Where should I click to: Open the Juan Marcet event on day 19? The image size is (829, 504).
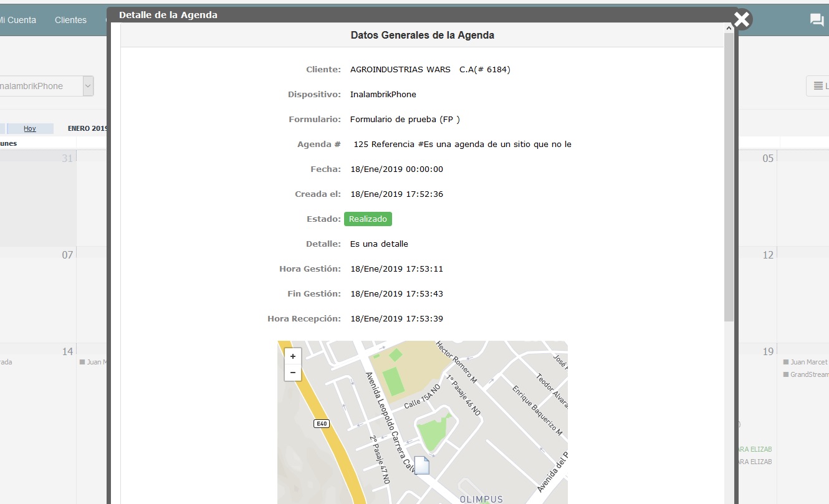pos(805,362)
